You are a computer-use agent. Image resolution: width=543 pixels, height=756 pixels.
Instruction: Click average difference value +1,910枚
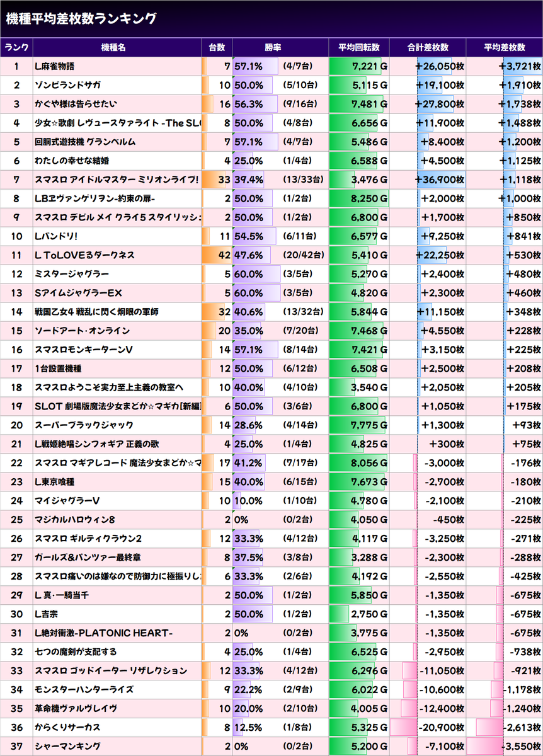520,85
